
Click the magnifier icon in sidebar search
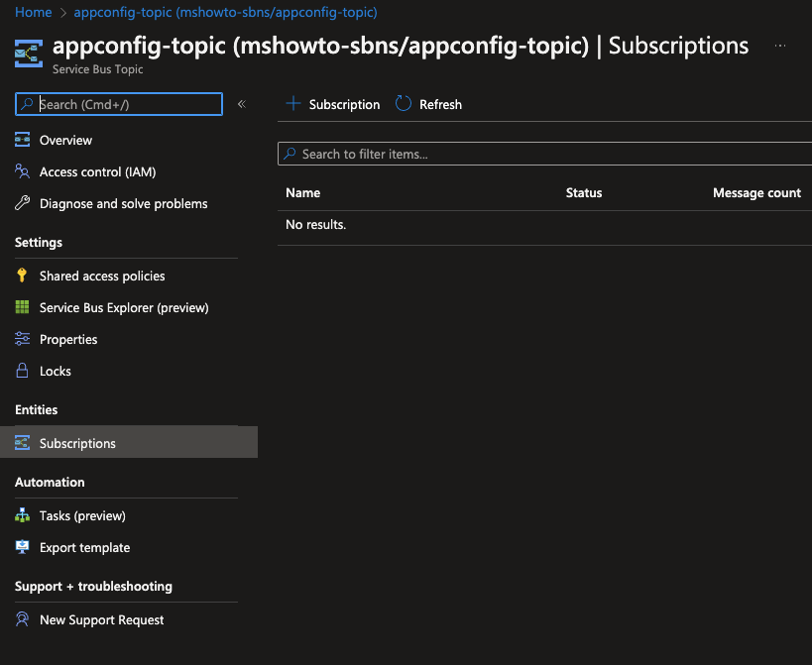click(x=27, y=103)
